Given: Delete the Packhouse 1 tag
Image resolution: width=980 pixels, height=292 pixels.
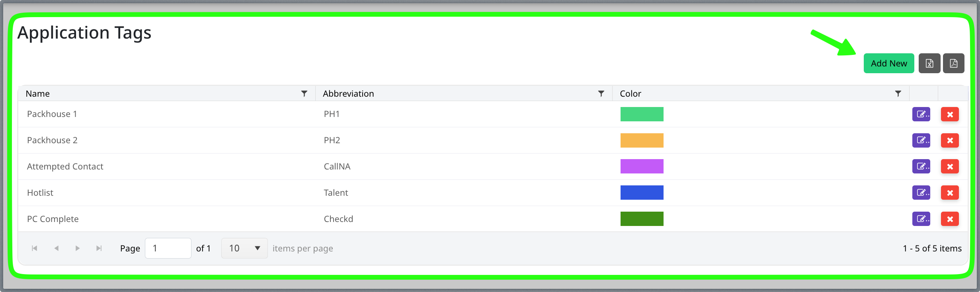Looking at the screenshot, I should coord(950,114).
